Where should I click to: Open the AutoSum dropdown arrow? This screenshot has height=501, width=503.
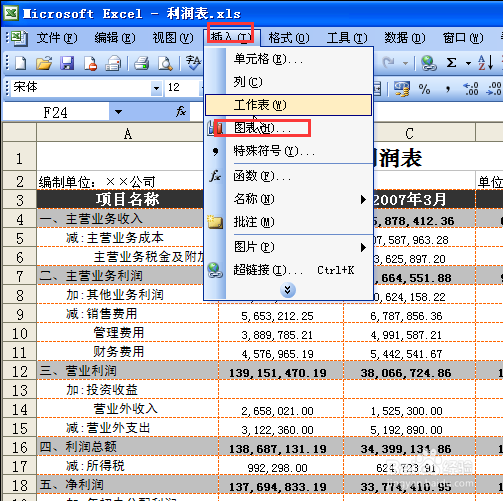pyautogui.click(x=468, y=63)
